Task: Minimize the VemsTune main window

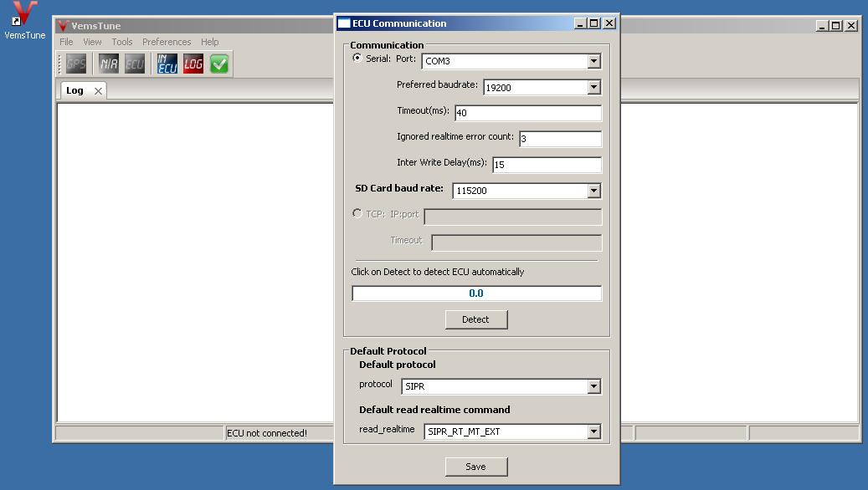Action: pyautogui.click(x=822, y=25)
